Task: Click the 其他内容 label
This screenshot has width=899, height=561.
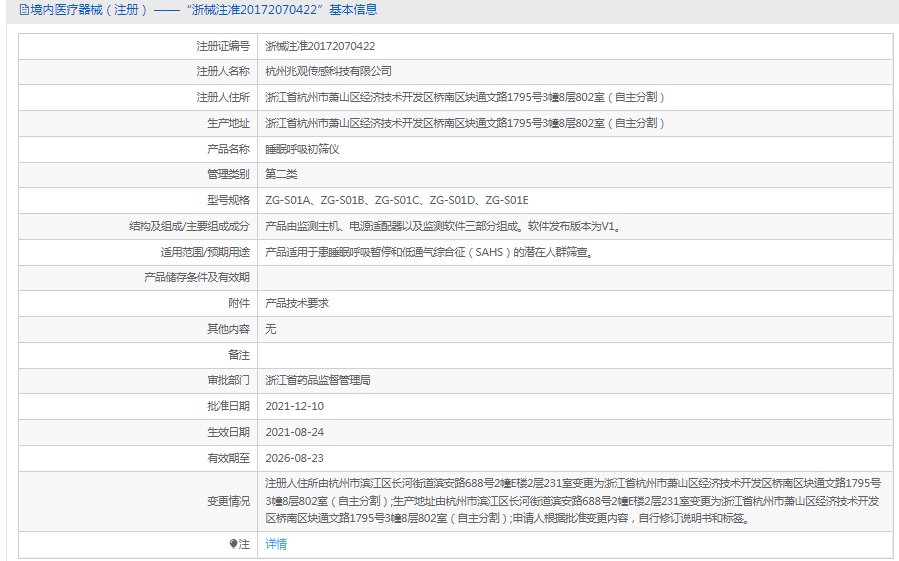Action: click(228, 329)
